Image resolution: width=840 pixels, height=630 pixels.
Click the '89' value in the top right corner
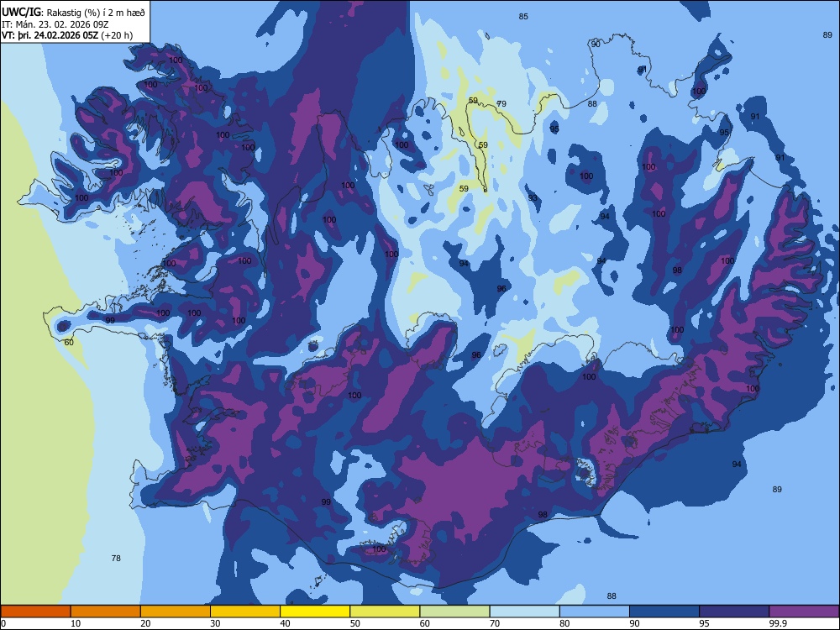(x=827, y=34)
